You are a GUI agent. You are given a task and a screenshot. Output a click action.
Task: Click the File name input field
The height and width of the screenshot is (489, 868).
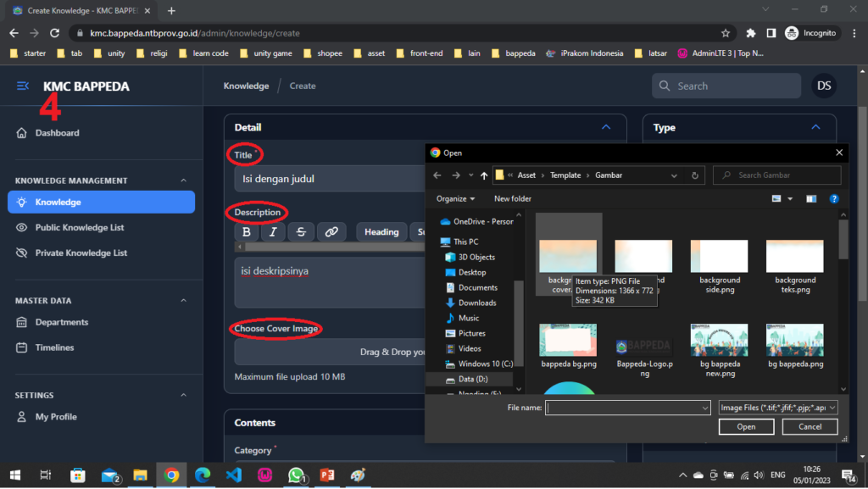pos(626,408)
